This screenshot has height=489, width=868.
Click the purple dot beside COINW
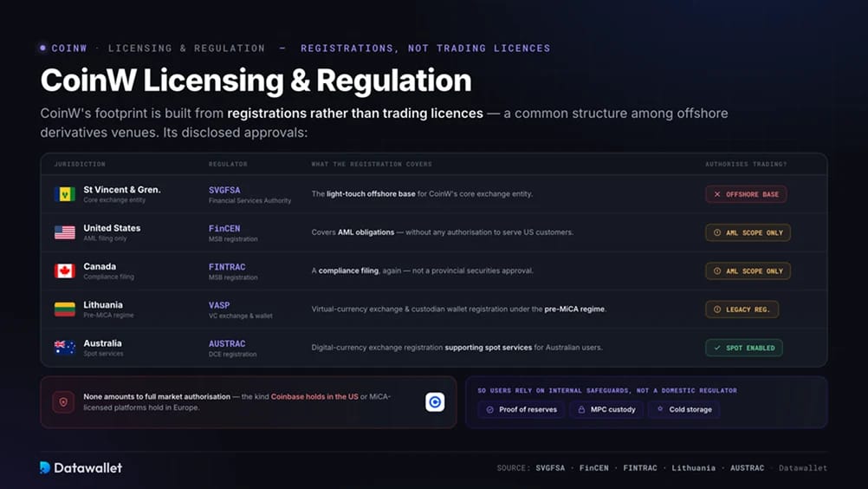pos(42,49)
